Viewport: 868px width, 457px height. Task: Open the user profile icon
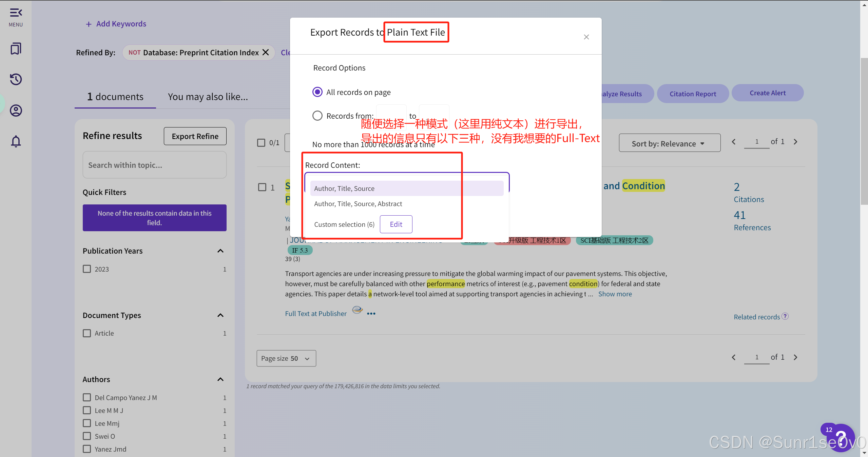coord(16,111)
